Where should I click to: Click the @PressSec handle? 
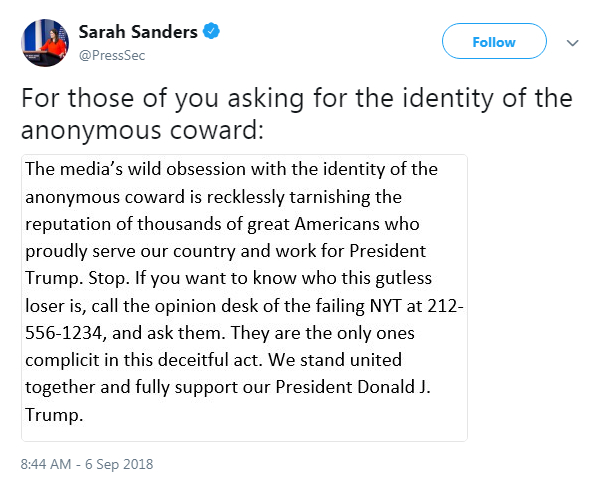[x=112, y=55]
